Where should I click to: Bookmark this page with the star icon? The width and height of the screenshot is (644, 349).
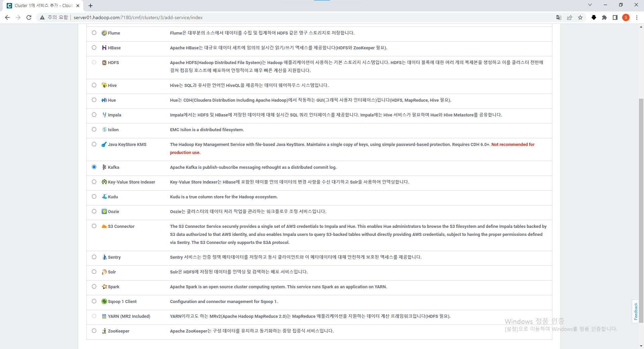coord(580,17)
